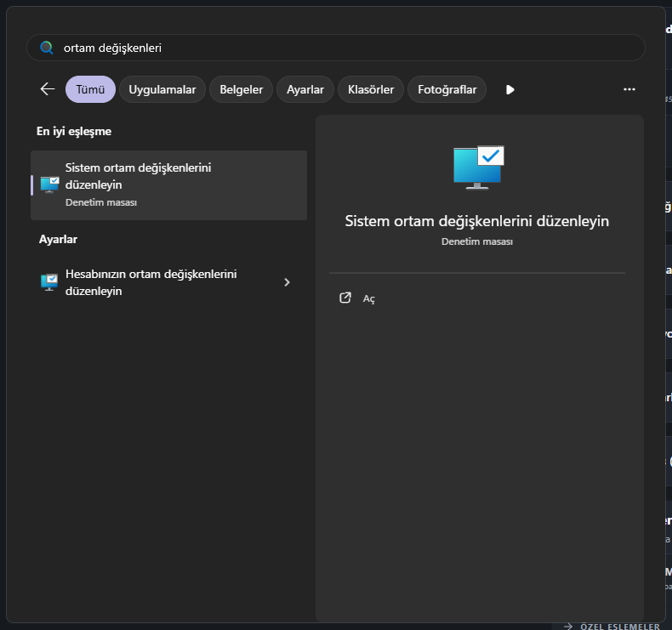Open the three-dot more options menu
Image resolution: width=672 pixels, height=630 pixels.
click(x=629, y=89)
